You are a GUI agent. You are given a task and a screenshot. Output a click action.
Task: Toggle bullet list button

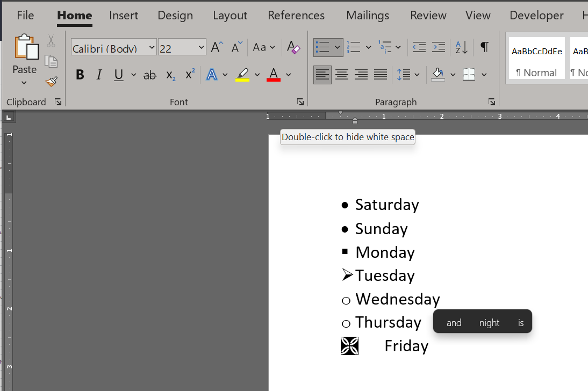click(x=322, y=47)
